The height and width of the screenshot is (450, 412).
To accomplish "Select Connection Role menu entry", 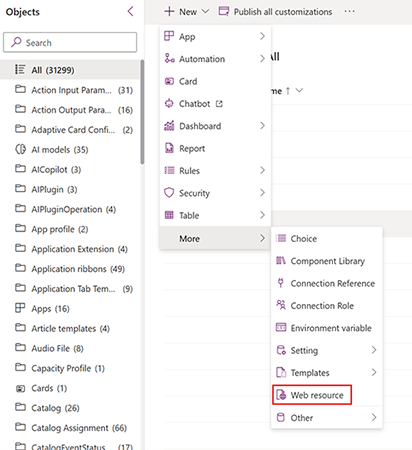I will pos(327,305).
